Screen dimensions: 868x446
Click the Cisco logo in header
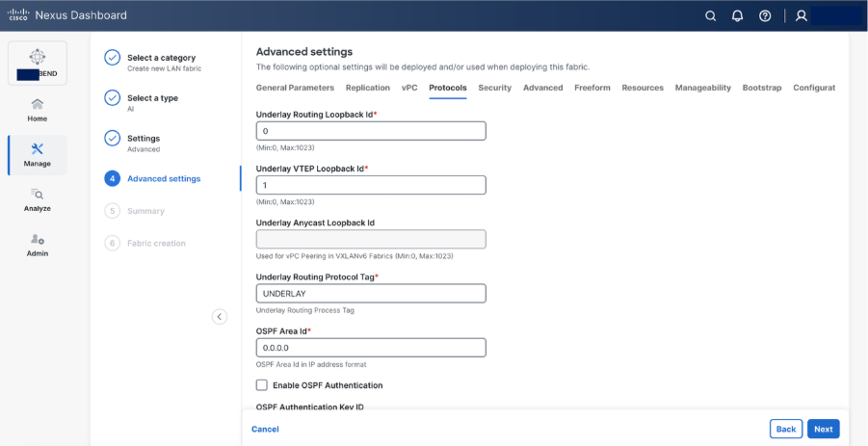click(x=17, y=15)
